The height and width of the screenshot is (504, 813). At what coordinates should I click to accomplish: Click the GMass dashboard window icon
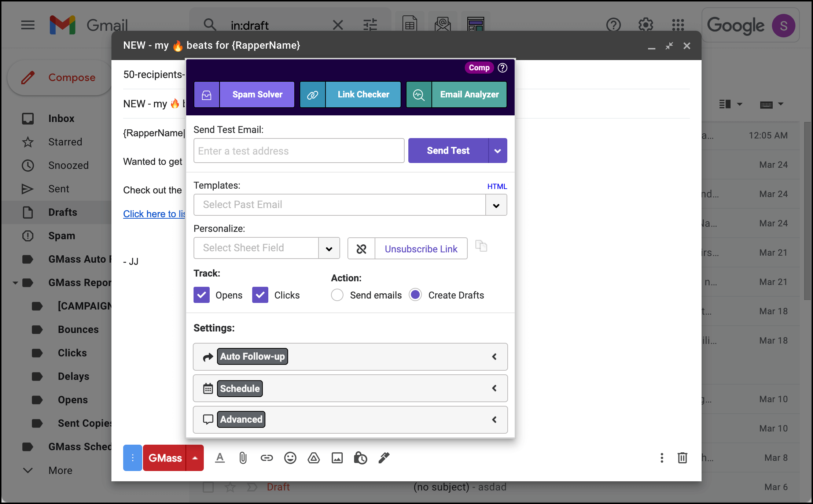pyautogui.click(x=476, y=24)
